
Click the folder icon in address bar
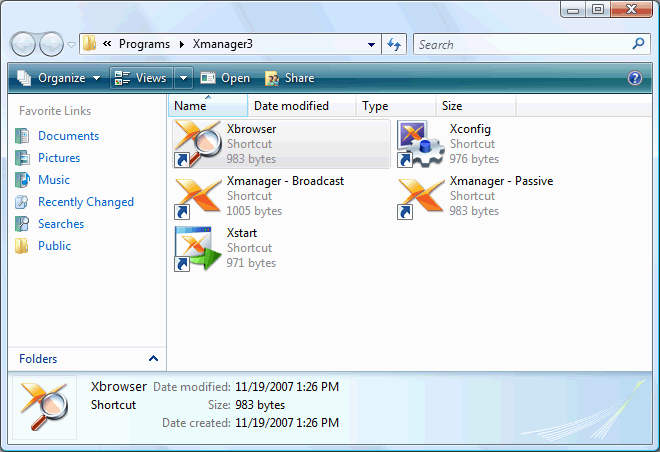tap(89, 43)
